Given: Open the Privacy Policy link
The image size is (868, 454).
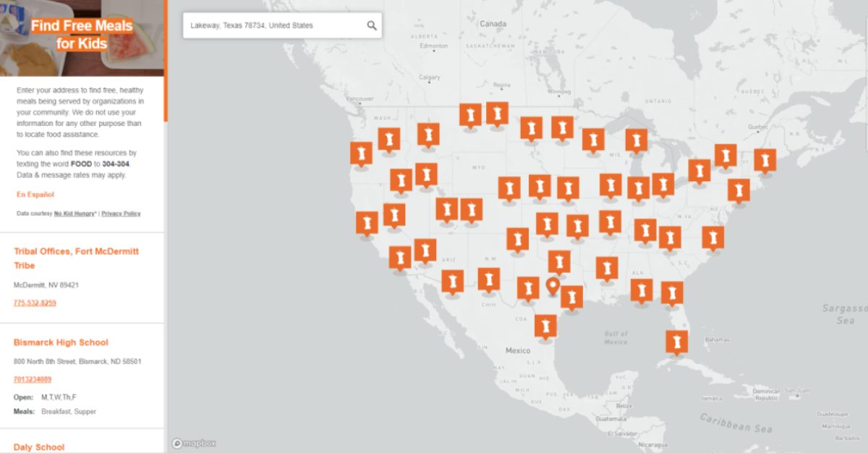Looking at the screenshot, I should 121,214.
